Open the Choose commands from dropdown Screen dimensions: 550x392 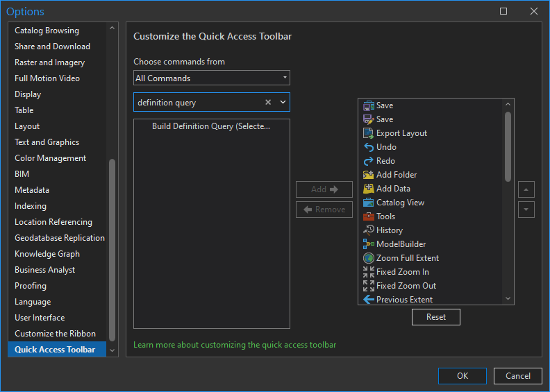coord(212,78)
